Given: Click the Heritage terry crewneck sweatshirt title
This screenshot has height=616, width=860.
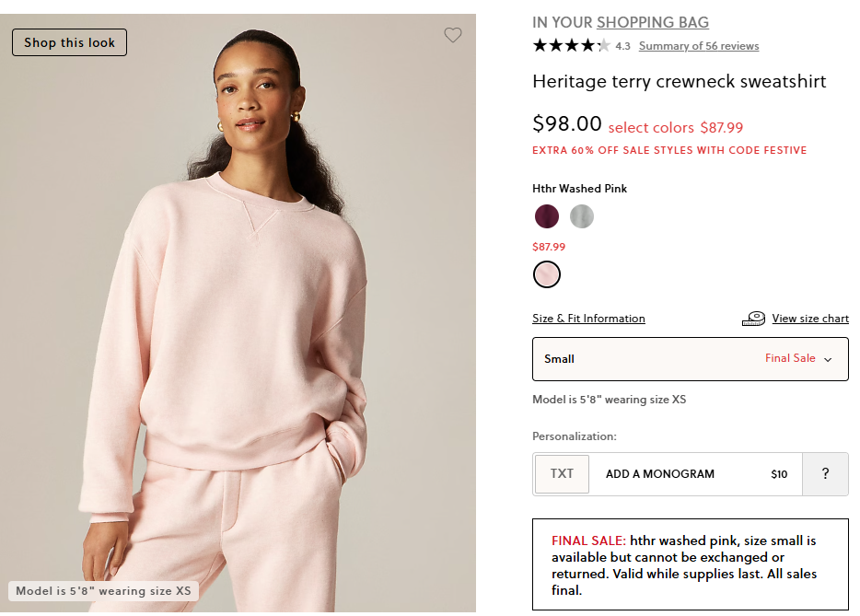Looking at the screenshot, I should (x=680, y=81).
